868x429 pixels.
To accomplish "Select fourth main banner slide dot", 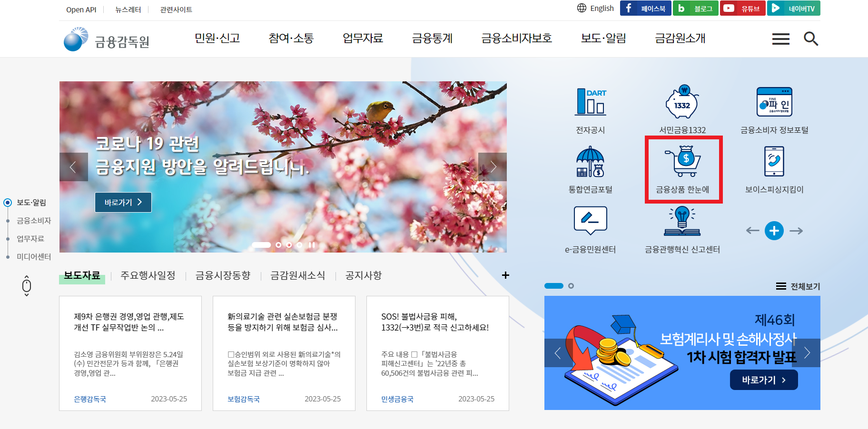I will [x=299, y=245].
